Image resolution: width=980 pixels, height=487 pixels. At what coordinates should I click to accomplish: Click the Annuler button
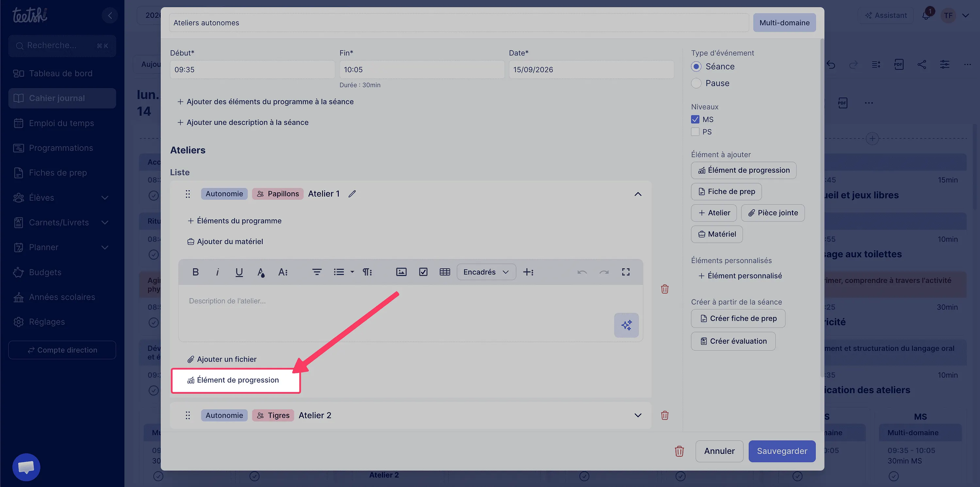point(719,451)
